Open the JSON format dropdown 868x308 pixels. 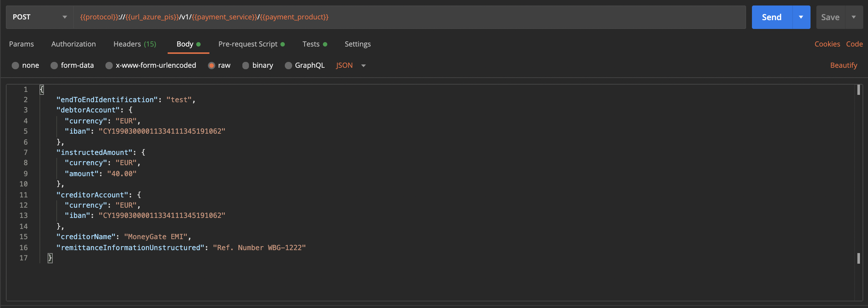[351, 66]
